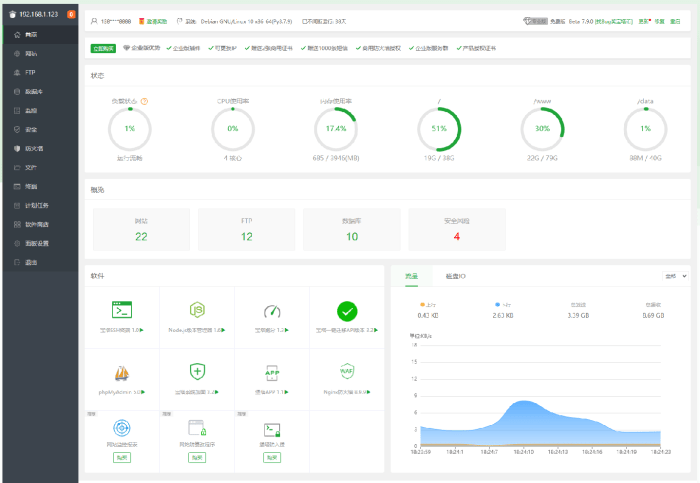
Task: Click the speedometer load test software icon
Action: pos(272,310)
